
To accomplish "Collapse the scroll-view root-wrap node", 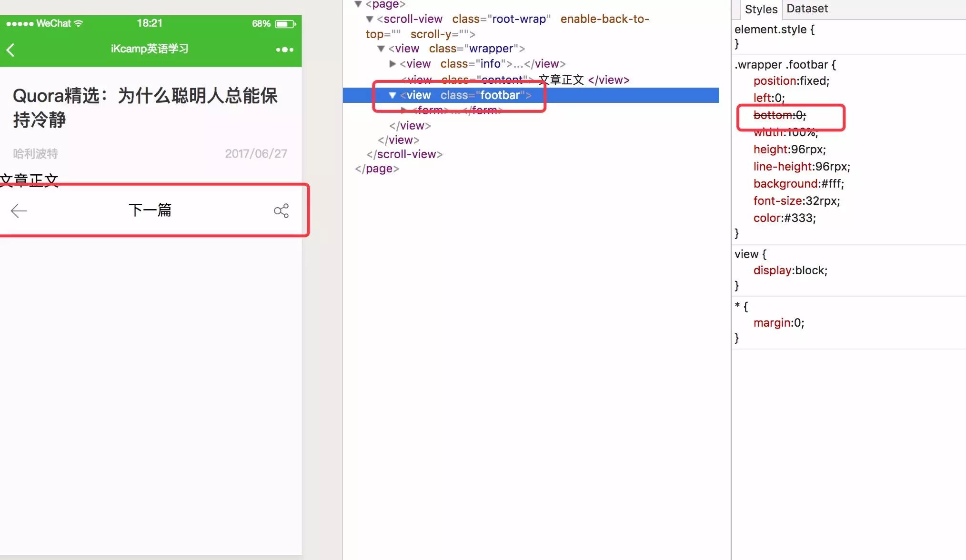I will click(x=370, y=19).
